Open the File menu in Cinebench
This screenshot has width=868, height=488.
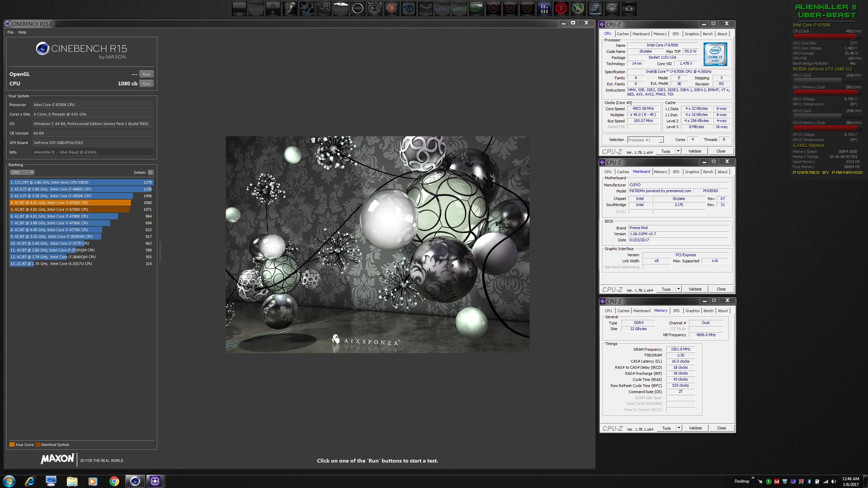click(x=11, y=32)
